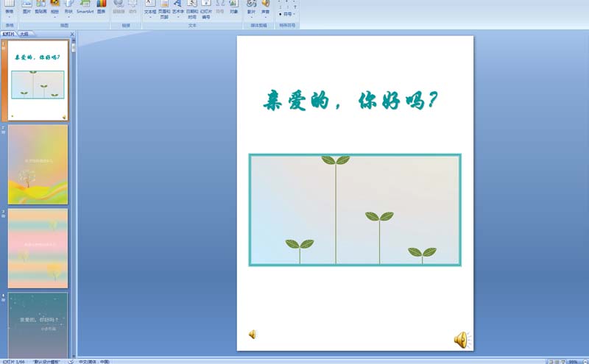The image size is (589, 364).
Task: Select slide 4 thumbnail with dark teal background
Action: click(x=38, y=325)
